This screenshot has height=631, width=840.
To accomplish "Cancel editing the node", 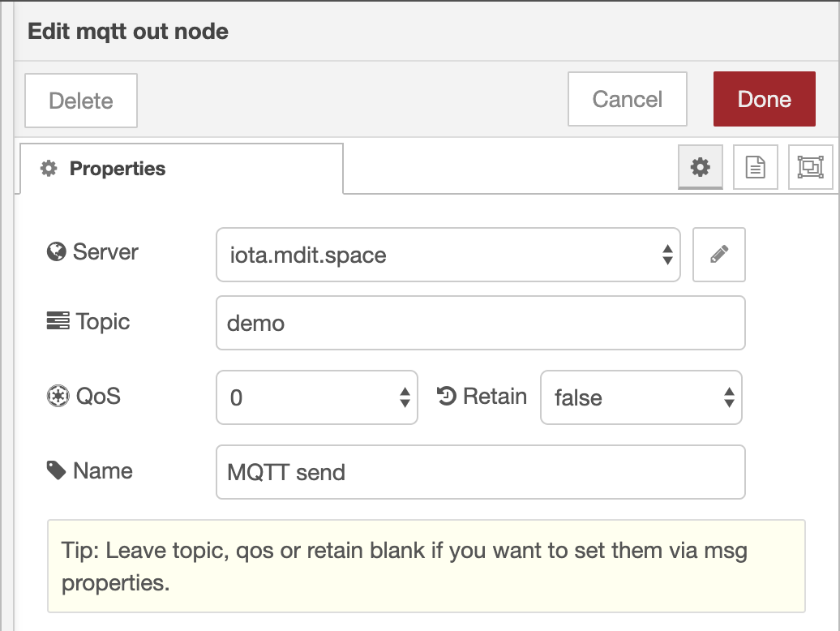I will pos(628,99).
